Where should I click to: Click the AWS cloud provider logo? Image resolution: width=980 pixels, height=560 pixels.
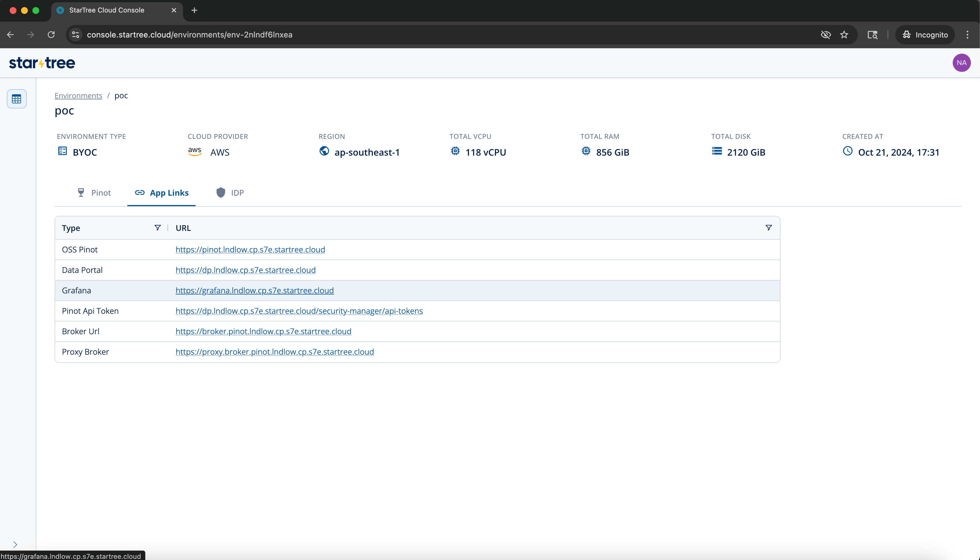click(x=195, y=152)
